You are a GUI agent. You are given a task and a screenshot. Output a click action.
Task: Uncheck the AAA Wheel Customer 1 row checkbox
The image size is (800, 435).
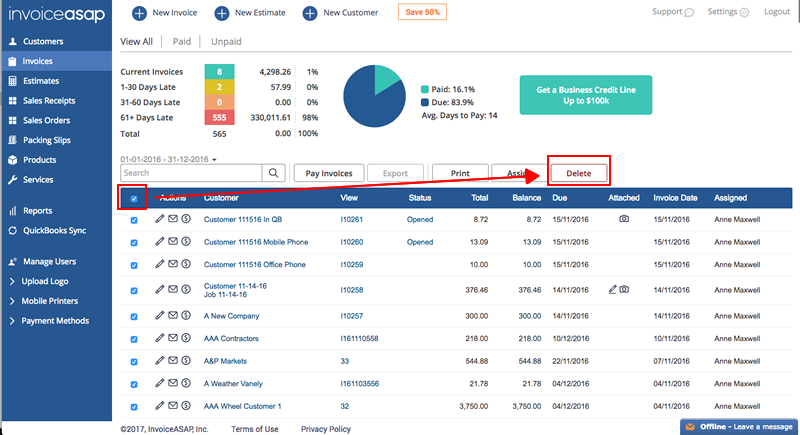pos(135,407)
